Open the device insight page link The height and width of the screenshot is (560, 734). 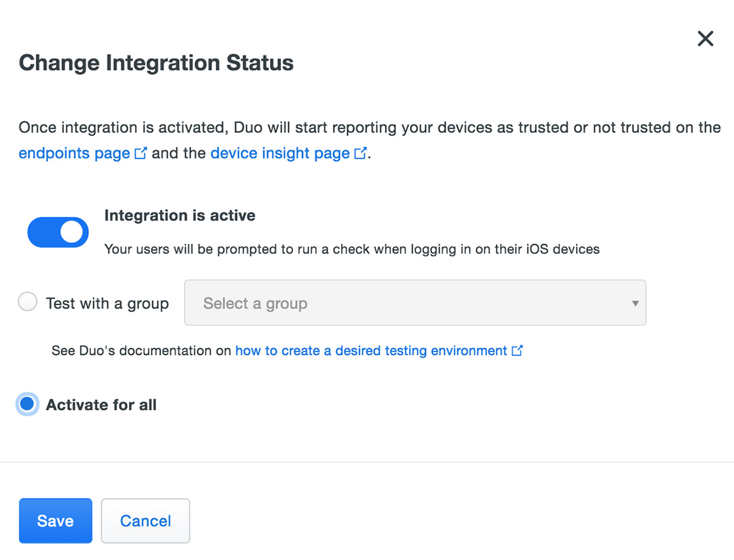(x=280, y=153)
